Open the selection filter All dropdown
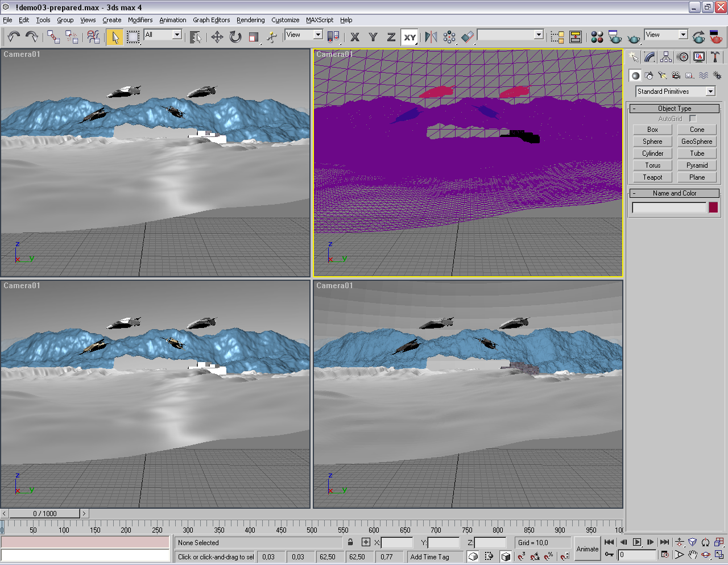Screen dimensions: 728x565 (177, 35)
